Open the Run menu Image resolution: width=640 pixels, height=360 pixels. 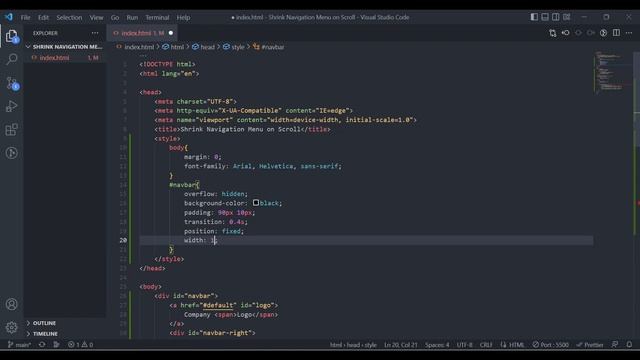tap(132, 18)
